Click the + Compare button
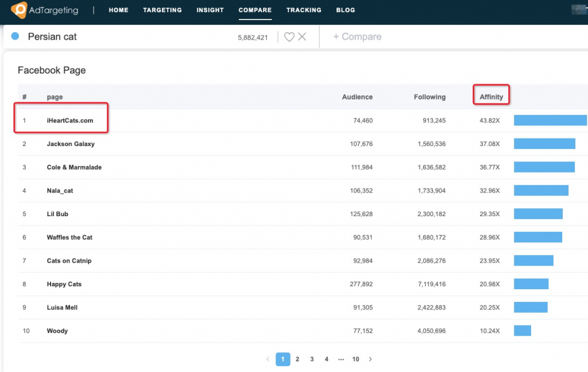 click(357, 36)
